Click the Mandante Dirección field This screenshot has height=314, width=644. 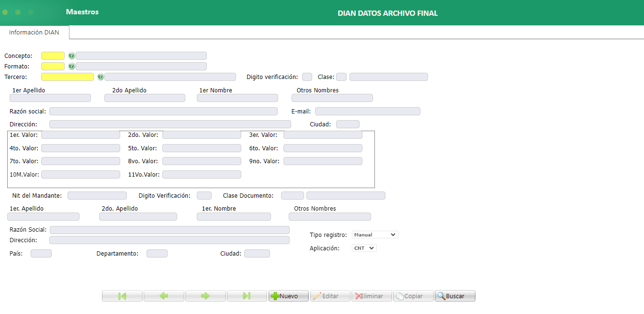coord(169,240)
